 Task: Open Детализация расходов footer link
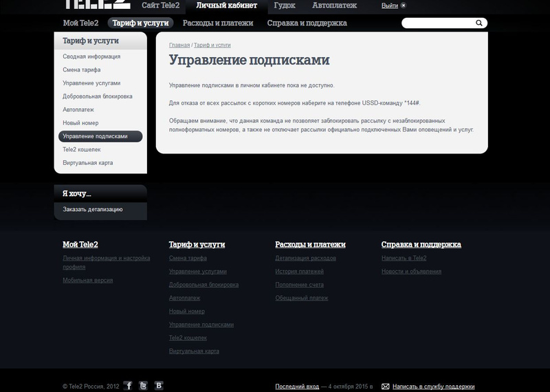click(x=305, y=259)
